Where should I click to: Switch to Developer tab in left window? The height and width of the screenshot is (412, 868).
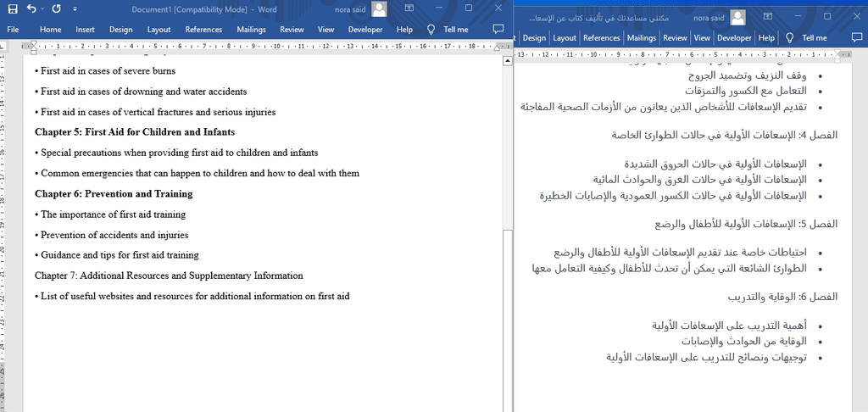tap(365, 30)
